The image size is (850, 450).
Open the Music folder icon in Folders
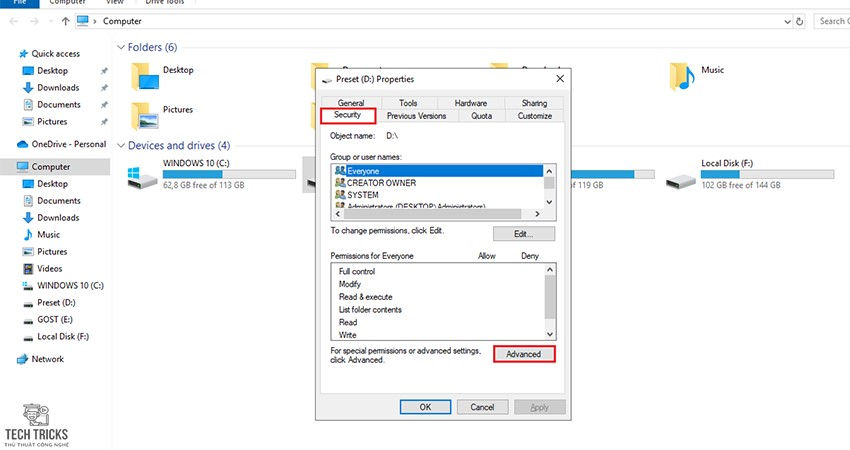click(682, 76)
